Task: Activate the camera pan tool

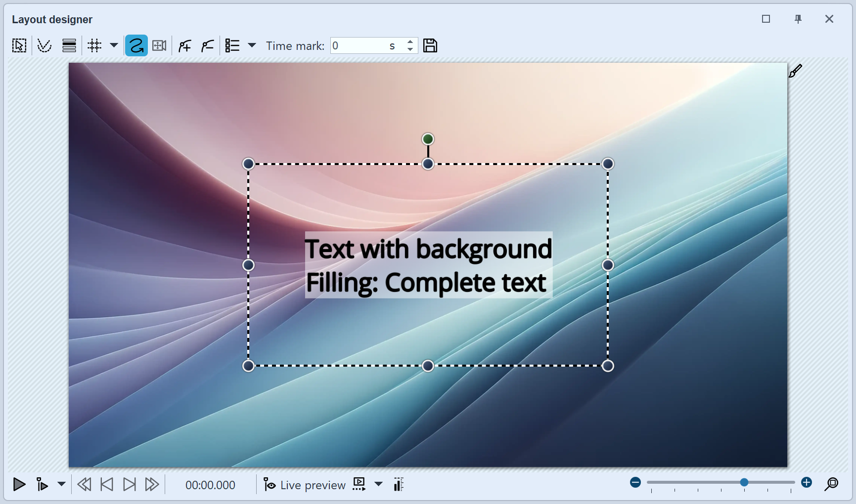Action: pos(159,45)
